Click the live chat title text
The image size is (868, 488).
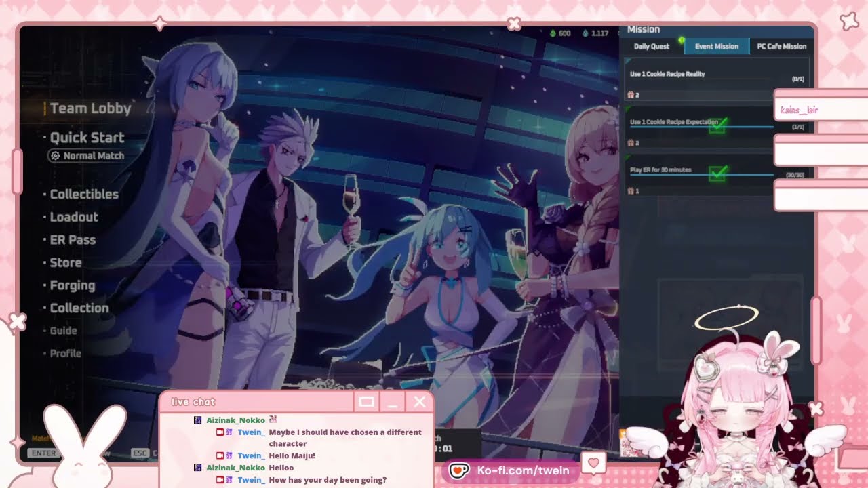tap(193, 402)
